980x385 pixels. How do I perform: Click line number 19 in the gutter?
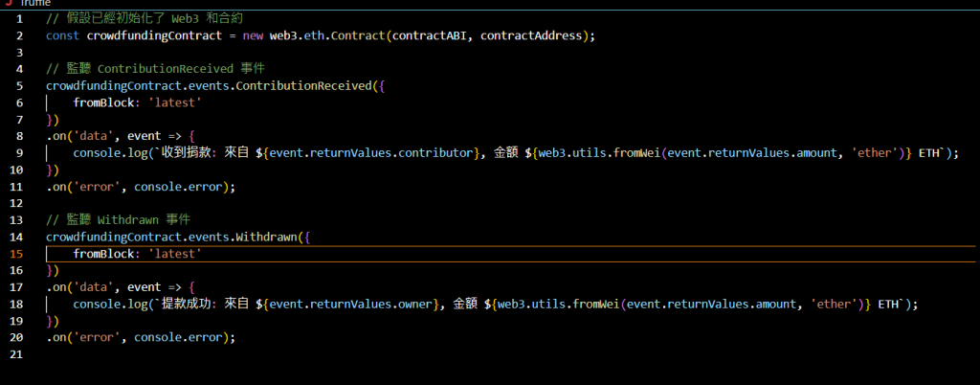tap(17, 321)
